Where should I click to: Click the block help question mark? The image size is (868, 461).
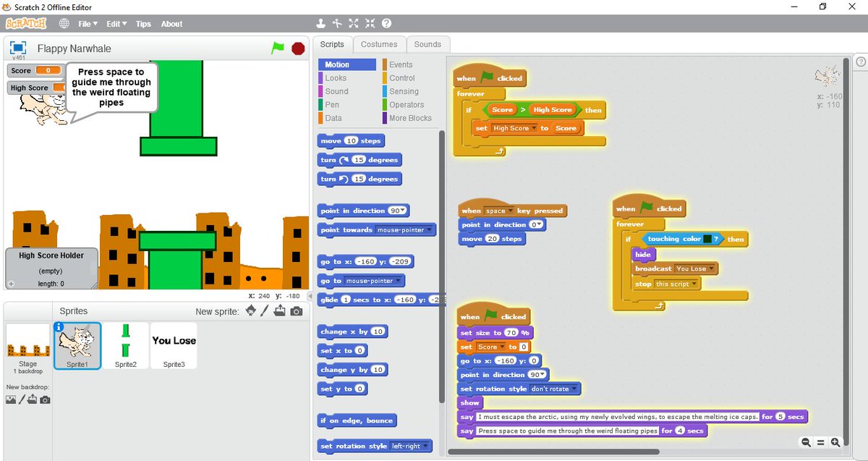pyautogui.click(x=387, y=23)
